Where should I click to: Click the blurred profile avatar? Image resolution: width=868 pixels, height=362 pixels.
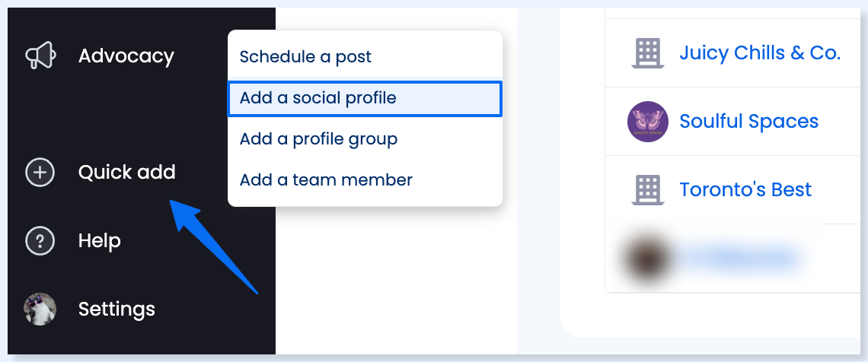tap(646, 258)
